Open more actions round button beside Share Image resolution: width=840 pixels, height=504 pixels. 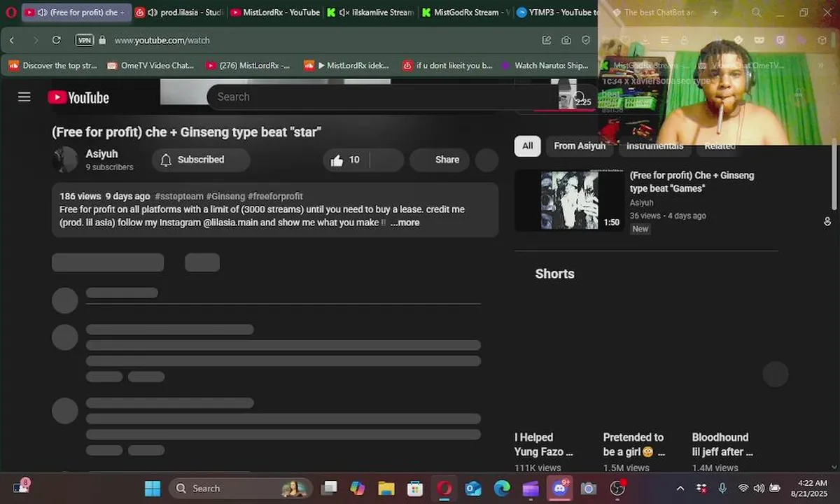pos(486,160)
